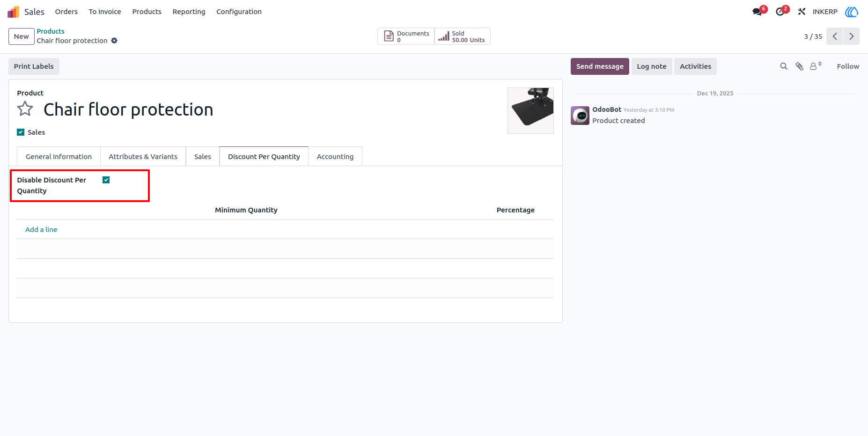This screenshot has height=436, width=868.
Task: Click Add a line link
Action: click(x=41, y=230)
